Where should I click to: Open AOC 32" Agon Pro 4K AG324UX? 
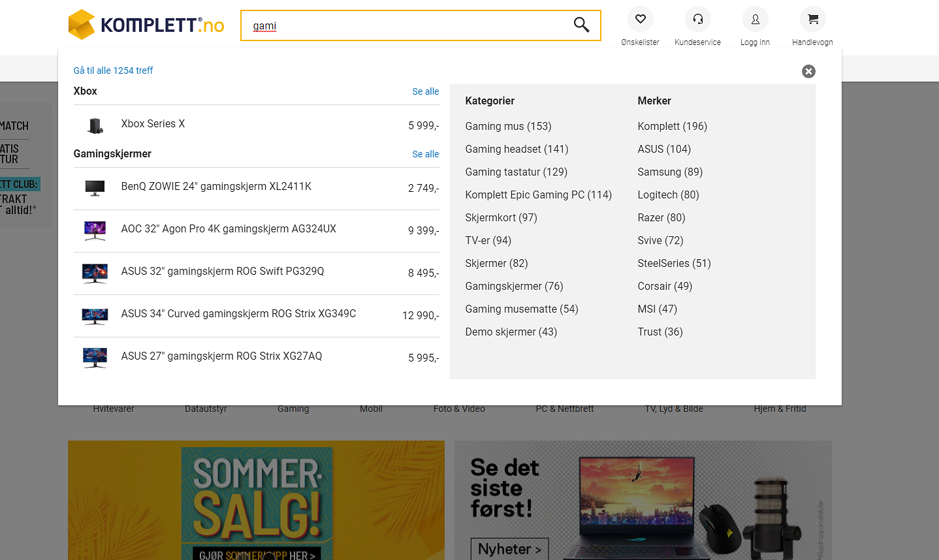coord(229,228)
